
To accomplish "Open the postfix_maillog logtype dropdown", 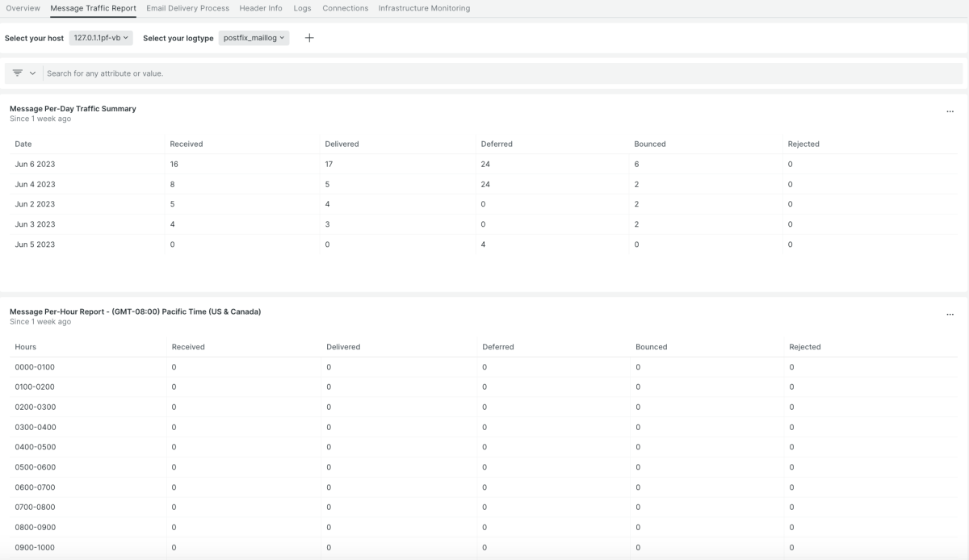I will click(254, 38).
